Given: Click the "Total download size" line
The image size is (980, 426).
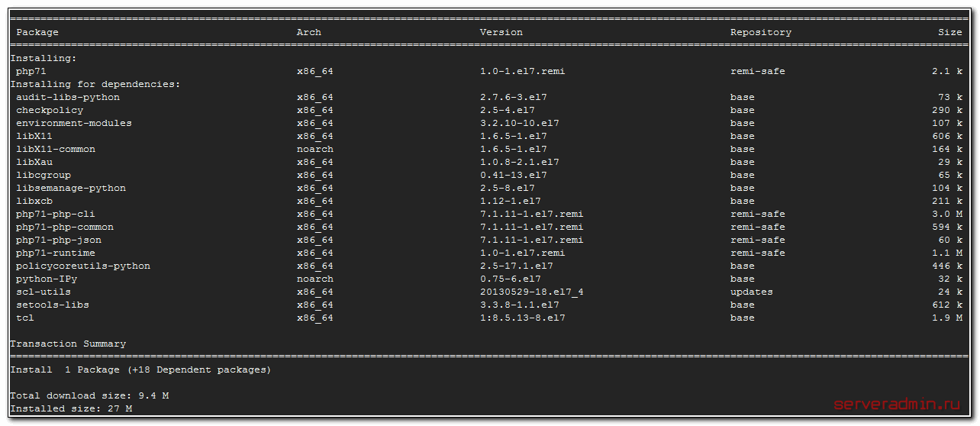Looking at the screenshot, I should (x=89, y=395).
